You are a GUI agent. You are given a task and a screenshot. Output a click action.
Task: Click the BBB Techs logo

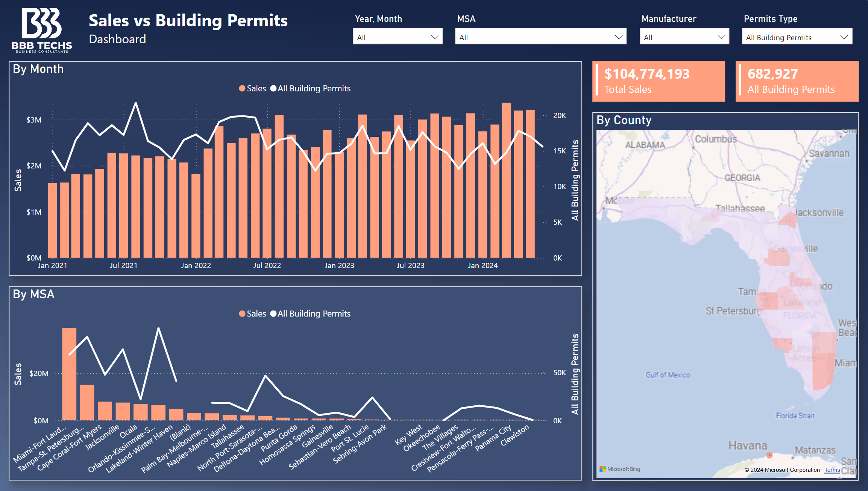[42, 30]
